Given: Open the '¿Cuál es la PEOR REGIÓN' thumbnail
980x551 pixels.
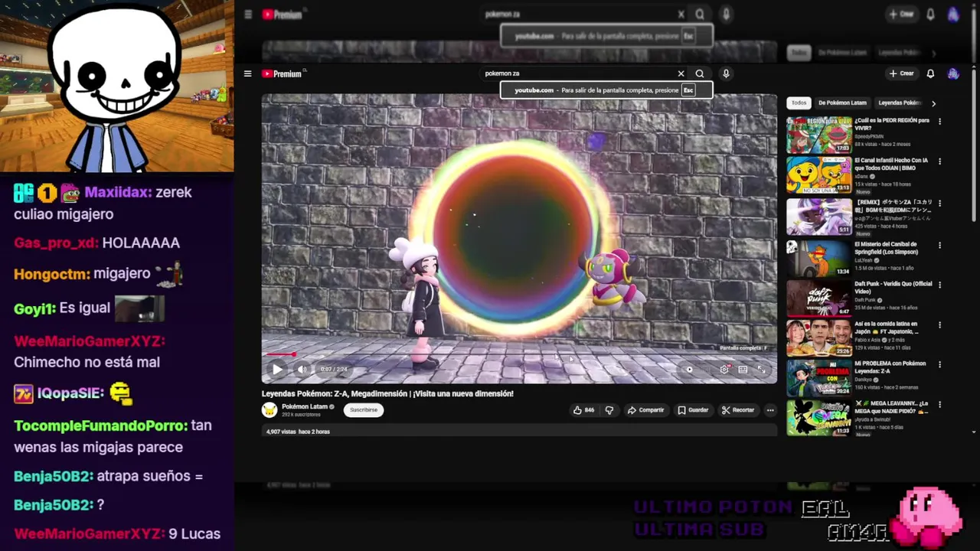Looking at the screenshot, I should [x=819, y=135].
